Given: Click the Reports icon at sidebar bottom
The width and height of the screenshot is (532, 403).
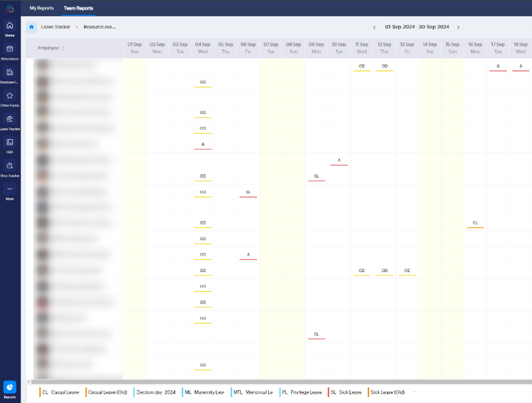Looking at the screenshot, I should point(10,389).
